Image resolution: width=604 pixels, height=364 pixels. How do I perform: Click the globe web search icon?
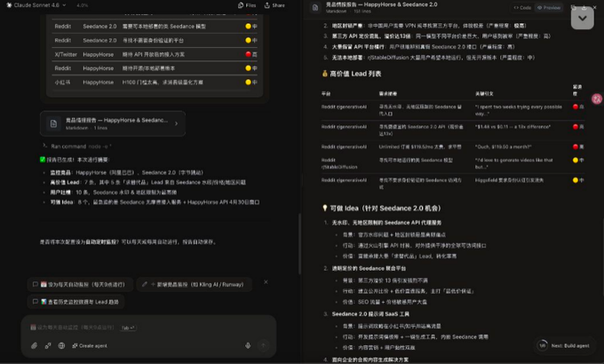pyautogui.click(x=61, y=345)
